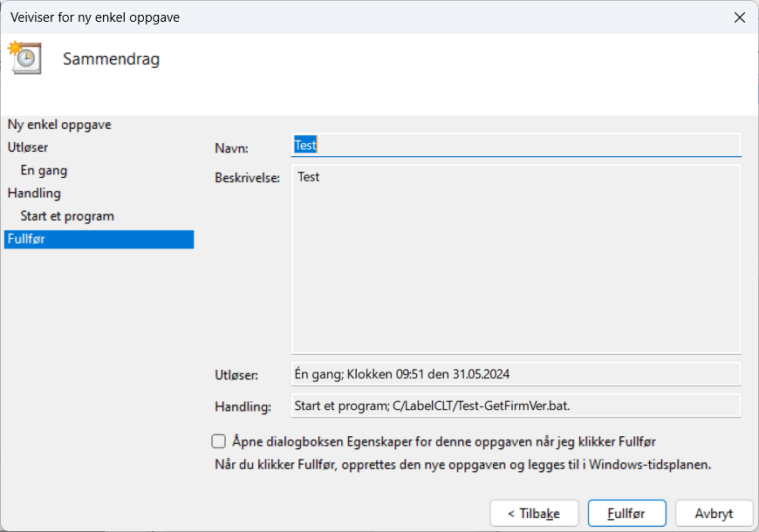Cancel the wizard with Avbryt
This screenshot has height=532, width=759.
pyautogui.click(x=714, y=514)
